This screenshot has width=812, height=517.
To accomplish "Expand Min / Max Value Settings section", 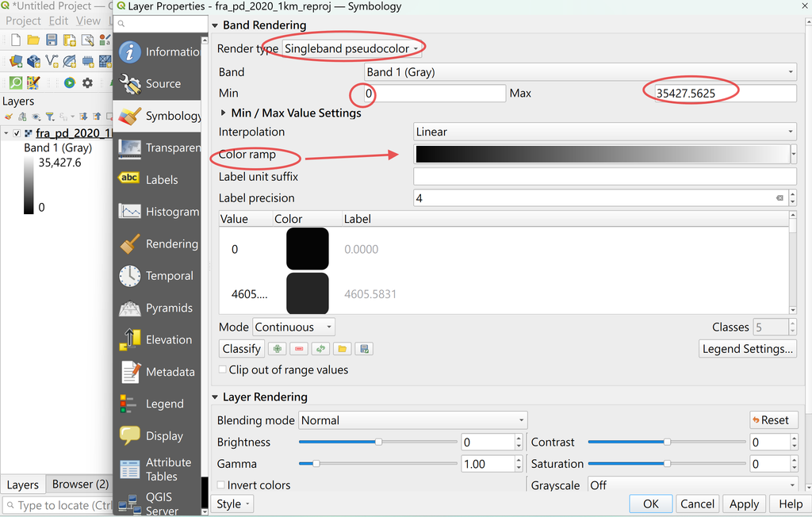I will pos(223,113).
